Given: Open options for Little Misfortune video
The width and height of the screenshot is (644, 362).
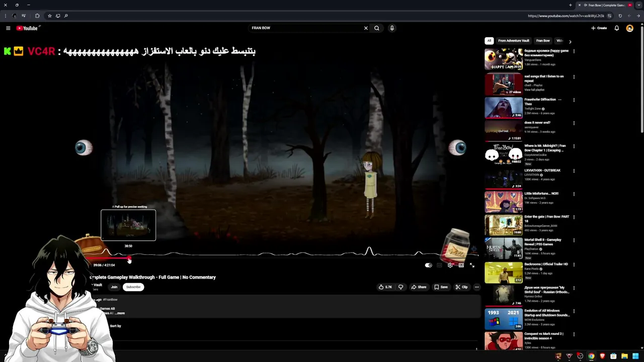Looking at the screenshot, I should click(x=574, y=194).
